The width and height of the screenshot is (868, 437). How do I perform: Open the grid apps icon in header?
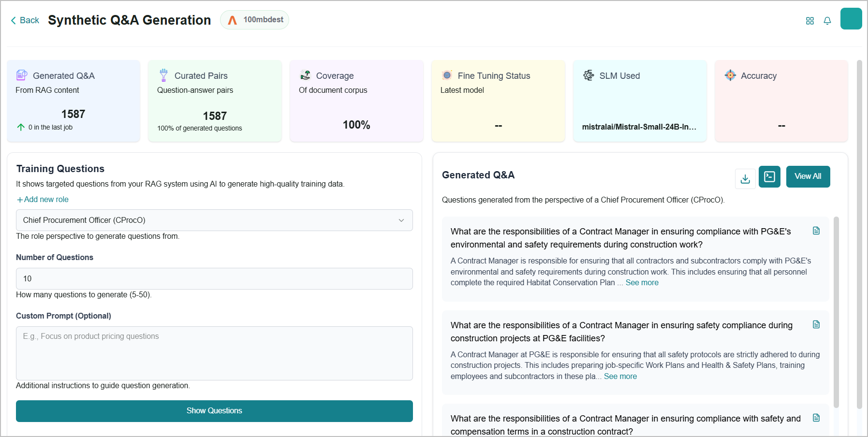[810, 21]
